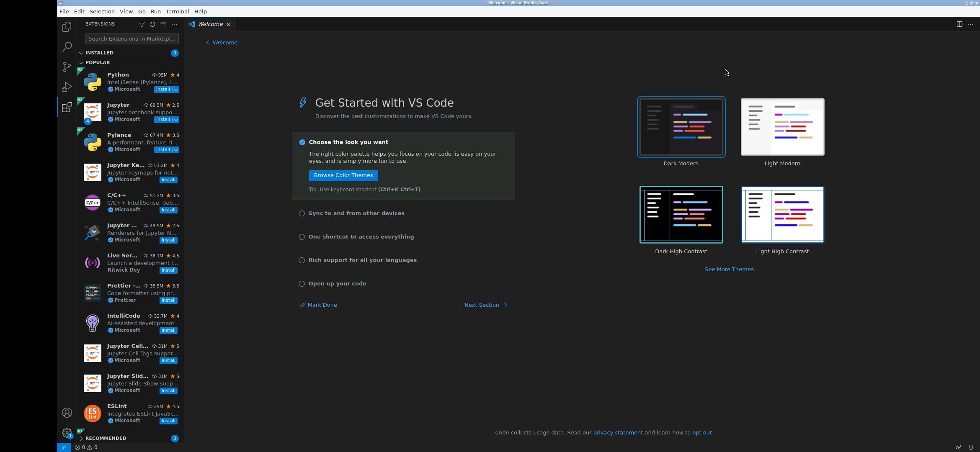Refresh the extensions list

[152, 24]
